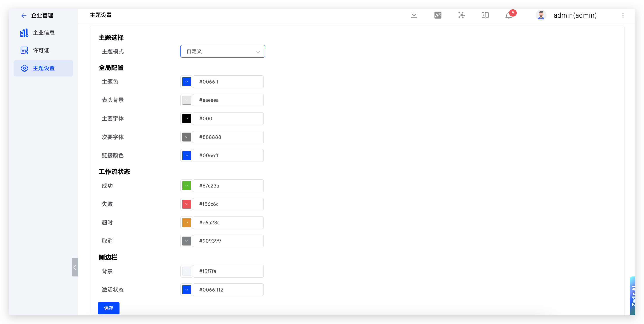
Task: Open the language translation icon
Action: (x=438, y=15)
